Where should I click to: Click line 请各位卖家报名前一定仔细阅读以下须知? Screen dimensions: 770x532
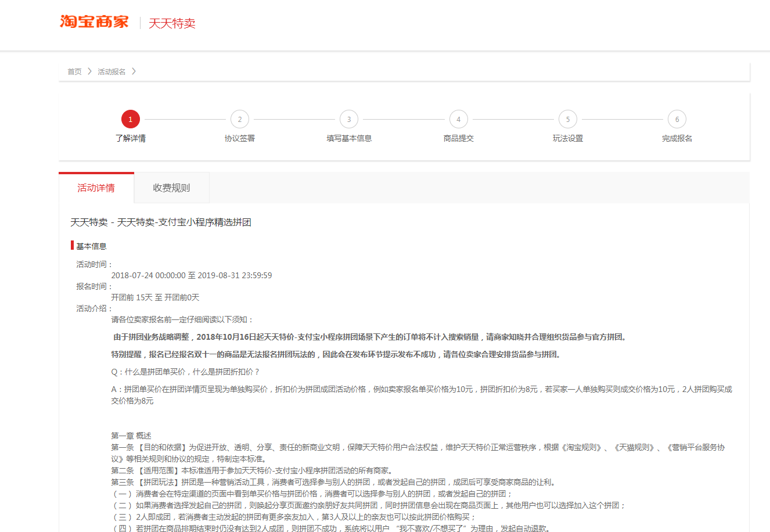[182, 319]
